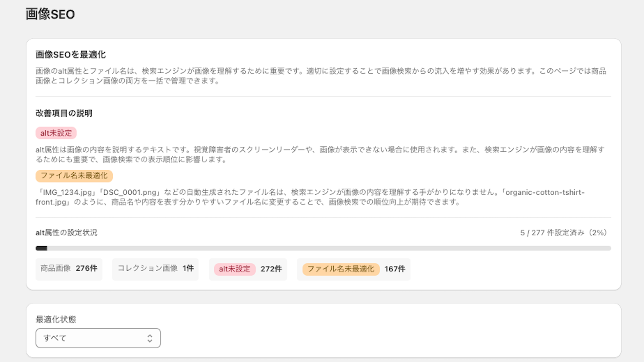The width and height of the screenshot is (644, 362).
Task: Click the 商品画像 276件 counter chip
Action: [x=69, y=269]
